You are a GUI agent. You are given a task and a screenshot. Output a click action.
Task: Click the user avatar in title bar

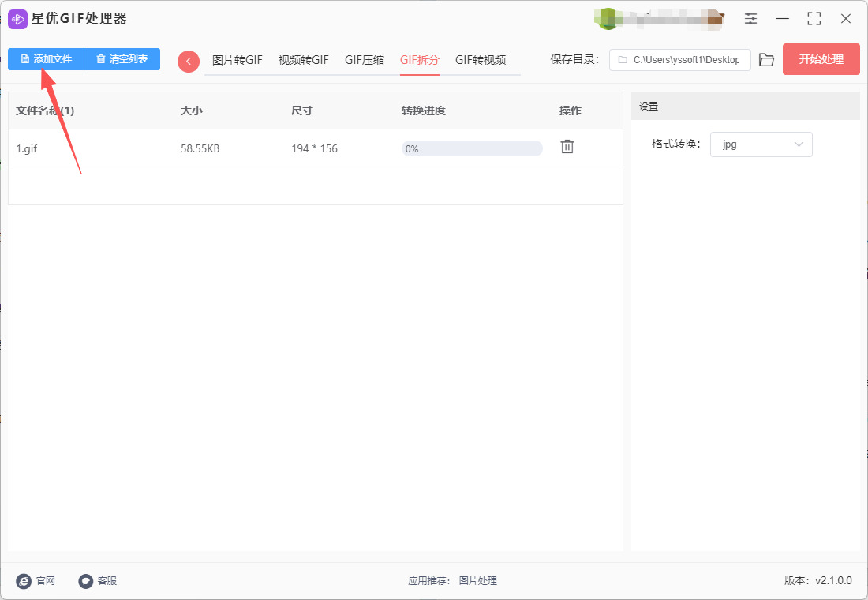(608, 19)
